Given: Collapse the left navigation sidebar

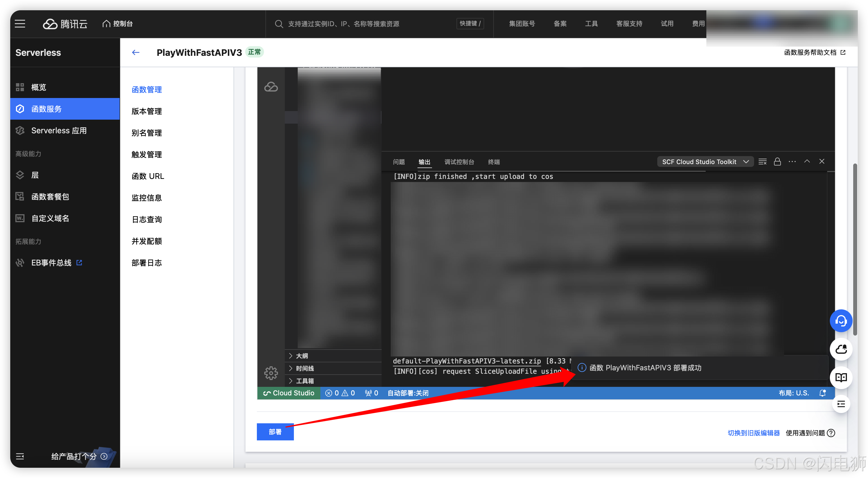Looking at the screenshot, I should (20, 456).
